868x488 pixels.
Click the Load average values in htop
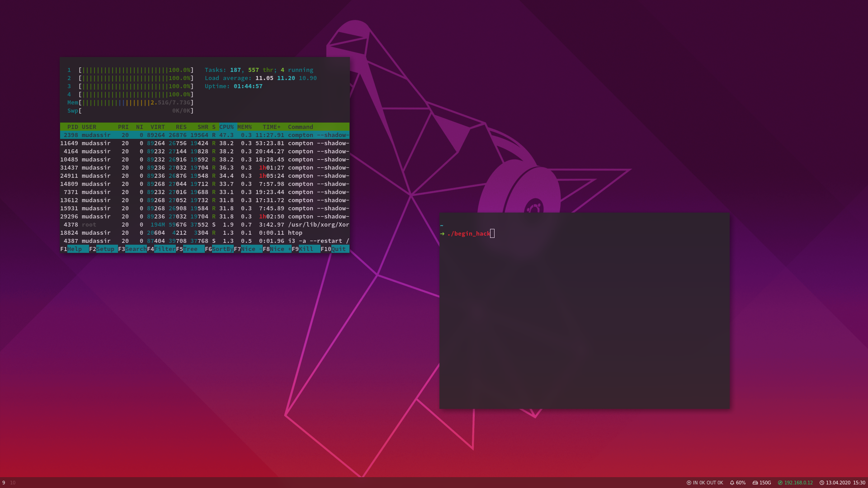pos(286,78)
